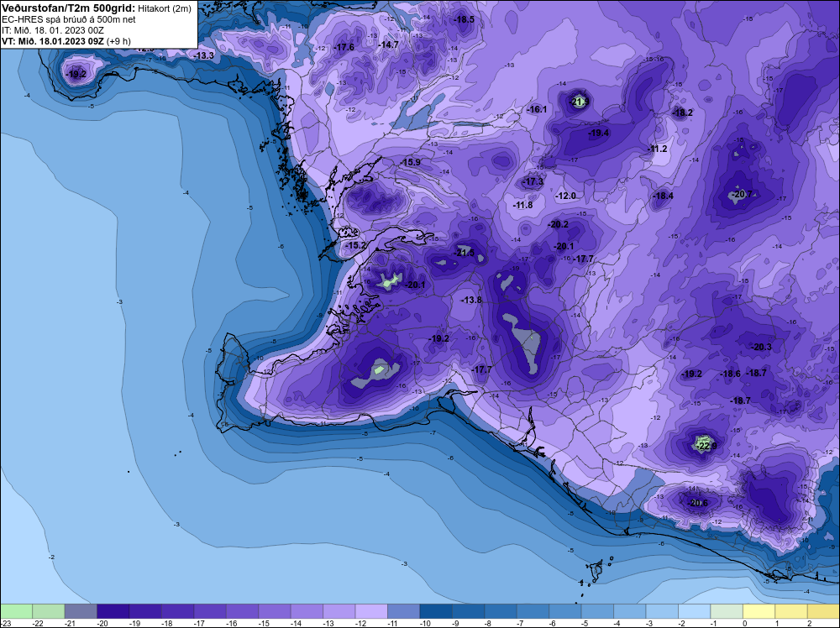
Task: Select the -15.9 temperature label
Action: [411, 162]
